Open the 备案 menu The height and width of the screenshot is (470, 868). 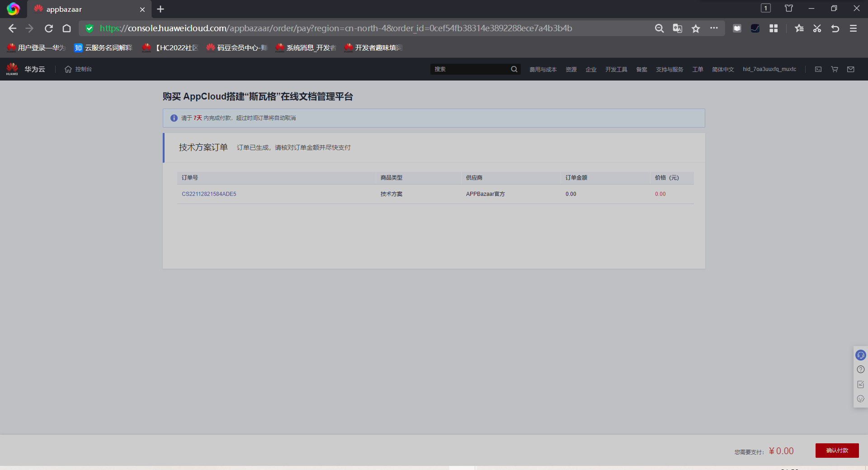coord(642,69)
